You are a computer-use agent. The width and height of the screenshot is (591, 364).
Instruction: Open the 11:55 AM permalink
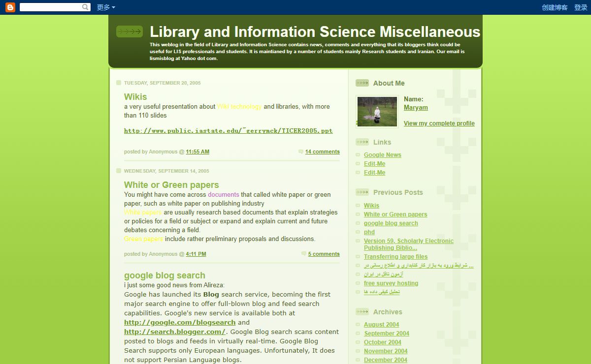point(197,152)
